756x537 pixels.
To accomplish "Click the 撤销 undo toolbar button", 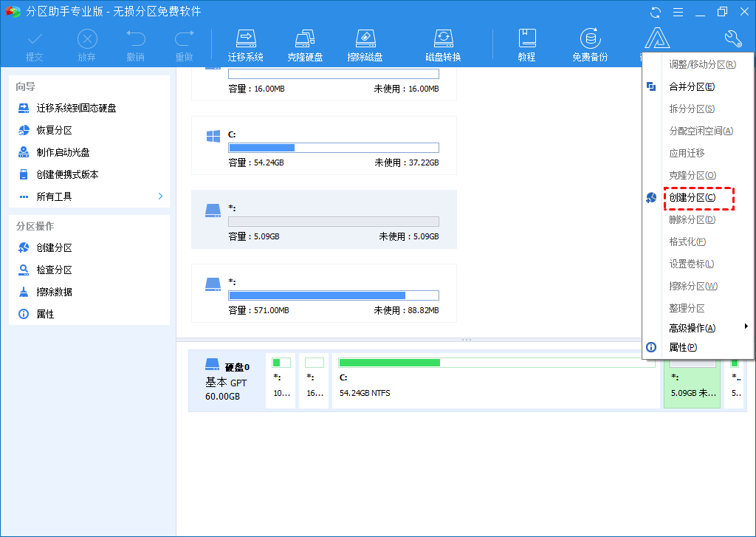I will click(x=136, y=46).
